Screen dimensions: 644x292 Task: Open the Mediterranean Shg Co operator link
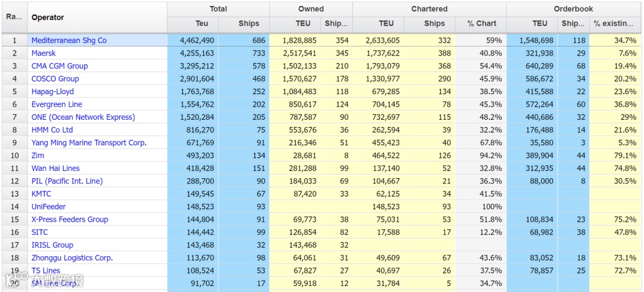click(x=69, y=41)
